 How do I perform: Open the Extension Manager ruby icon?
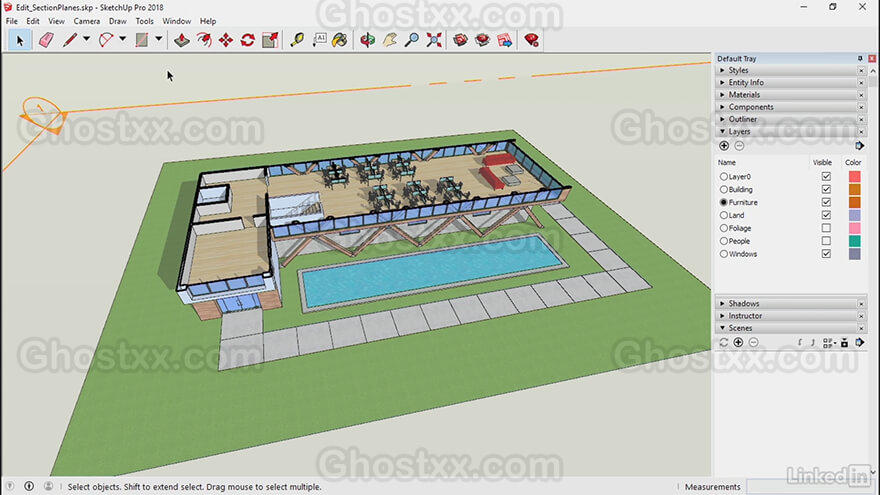[x=531, y=40]
